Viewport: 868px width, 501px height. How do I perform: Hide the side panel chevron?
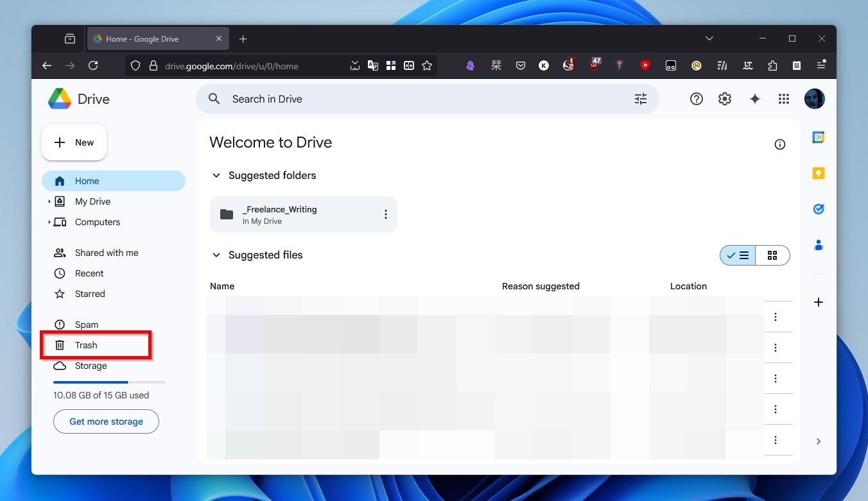click(x=819, y=441)
